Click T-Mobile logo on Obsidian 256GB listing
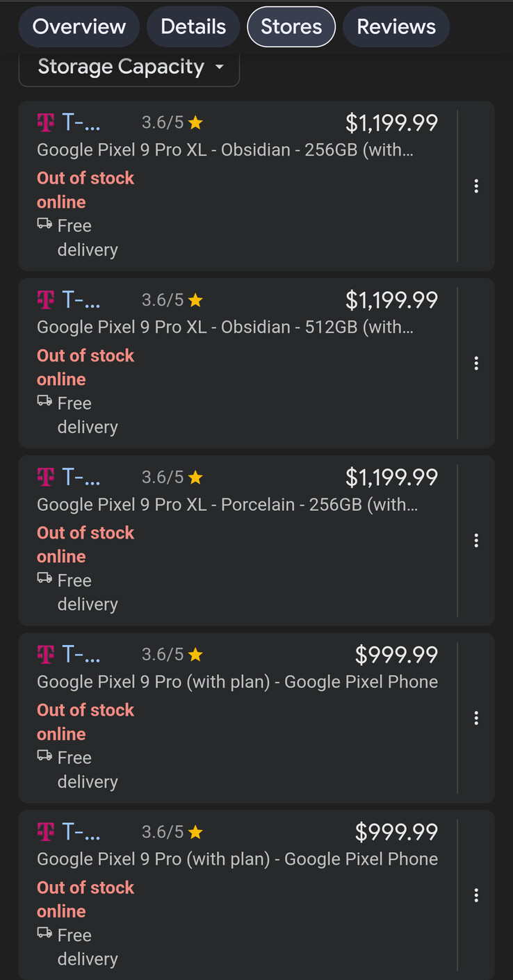Screen dimensions: 513x980 click(x=45, y=123)
